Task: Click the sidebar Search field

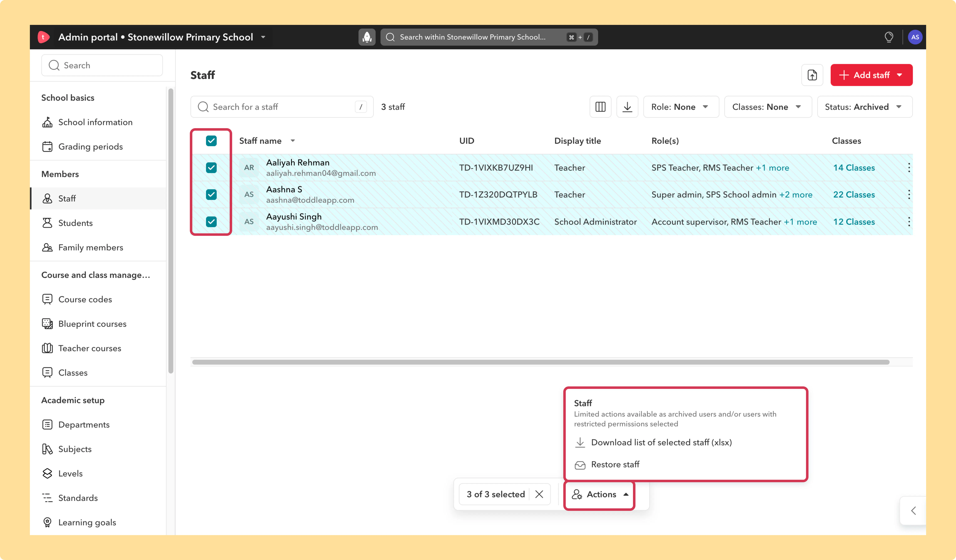Action: (102, 65)
